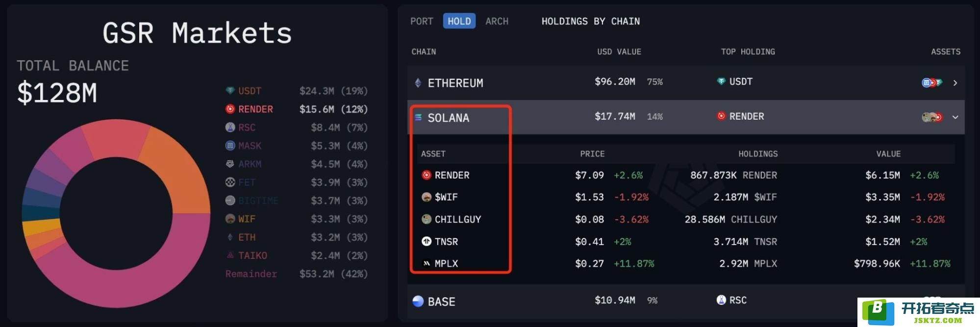The image size is (980, 327).
Task: Select the HOLD tab
Action: (x=459, y=21)
